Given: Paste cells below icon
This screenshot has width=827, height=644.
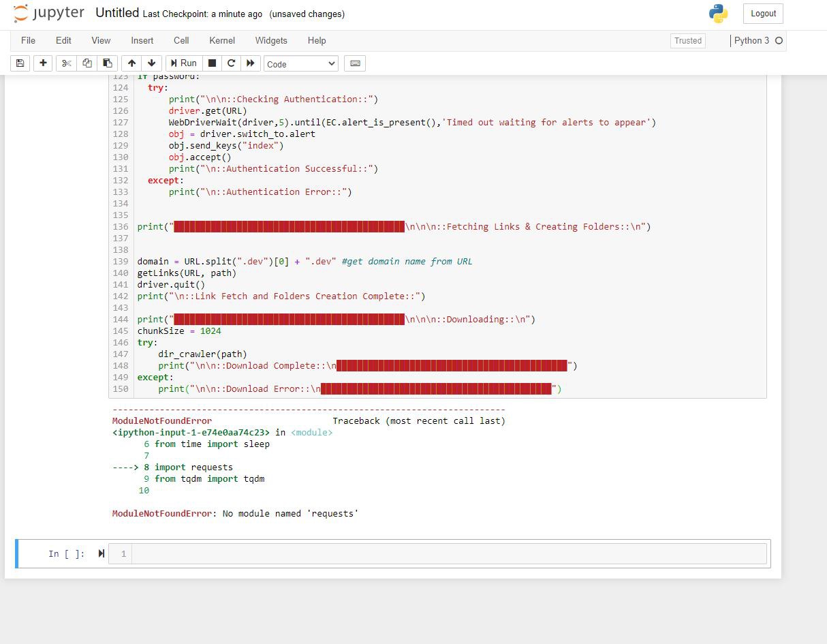Looking at the screenshot, I should pos(107,63).
